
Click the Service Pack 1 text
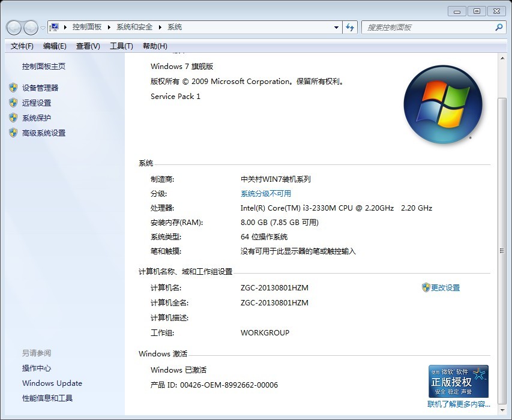coord(175,96)
